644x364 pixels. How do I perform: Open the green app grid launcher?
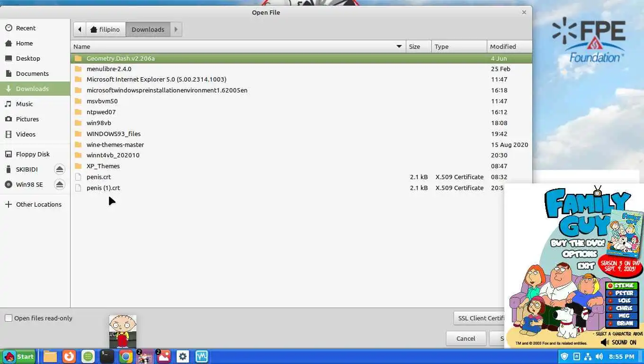click(88, 356)
